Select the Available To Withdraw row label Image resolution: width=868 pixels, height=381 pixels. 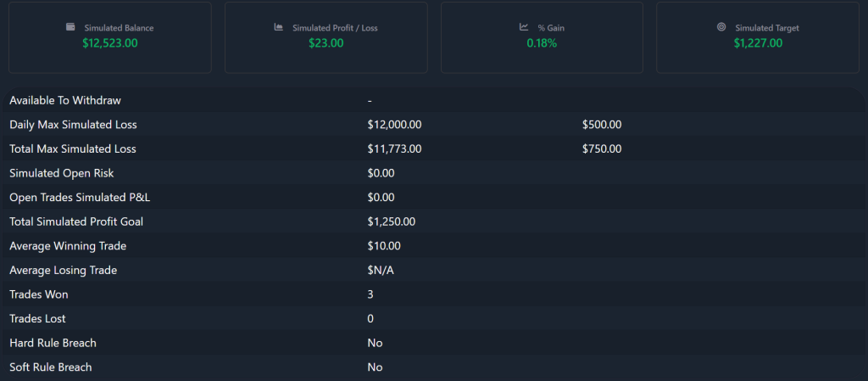tap(65, 100)
